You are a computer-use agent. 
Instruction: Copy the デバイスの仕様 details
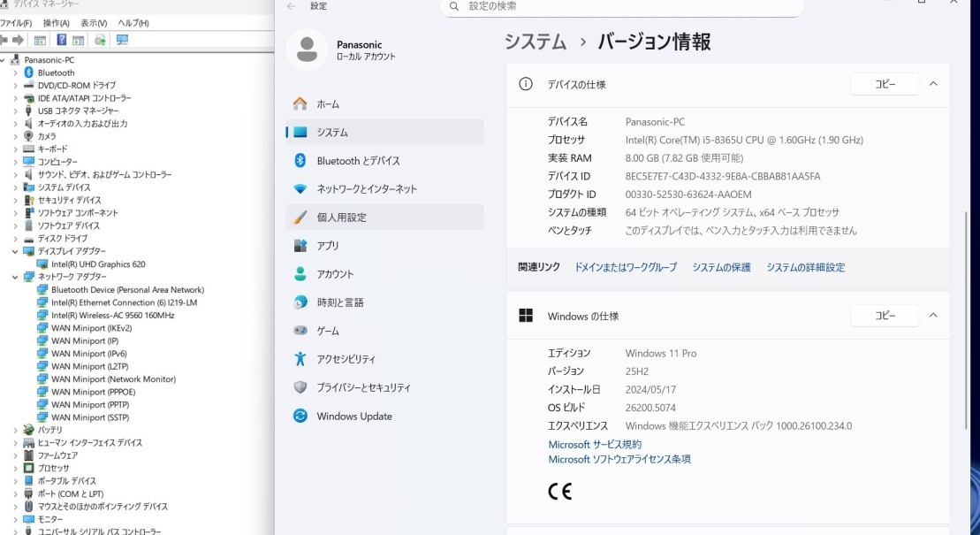(884, 83)
